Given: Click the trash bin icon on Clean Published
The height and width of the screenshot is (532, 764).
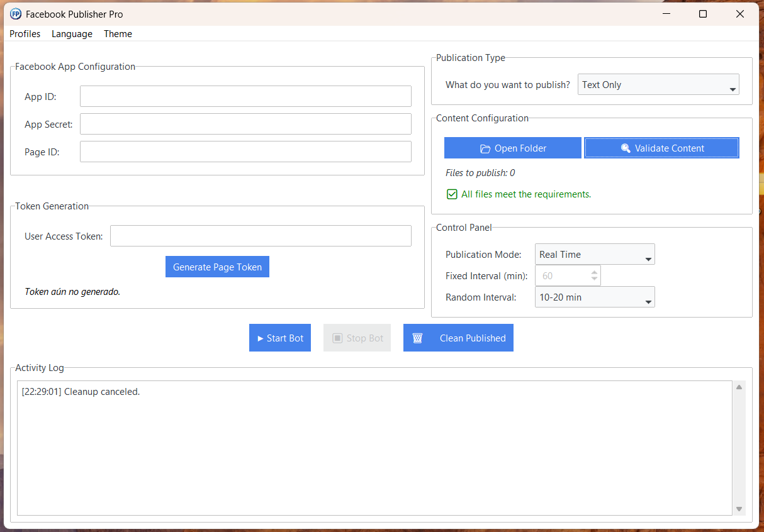Looking at the screenshot, I should [x=417, y=338].
